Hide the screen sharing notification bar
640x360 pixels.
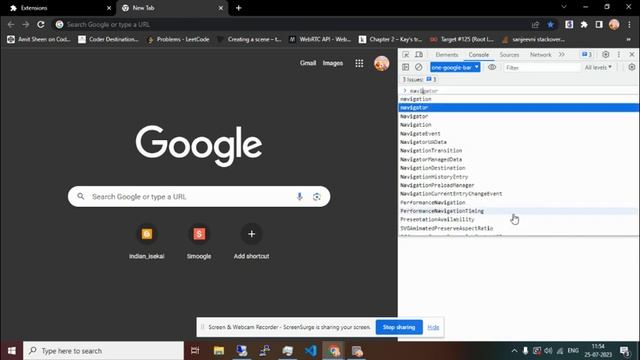[x=433, y=327]
